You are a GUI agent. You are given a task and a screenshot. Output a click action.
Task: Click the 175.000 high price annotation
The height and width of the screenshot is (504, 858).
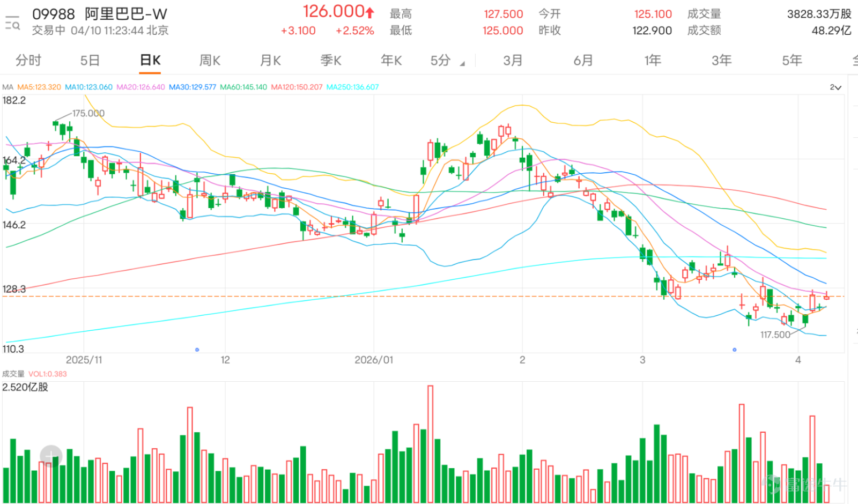[88, 113]
